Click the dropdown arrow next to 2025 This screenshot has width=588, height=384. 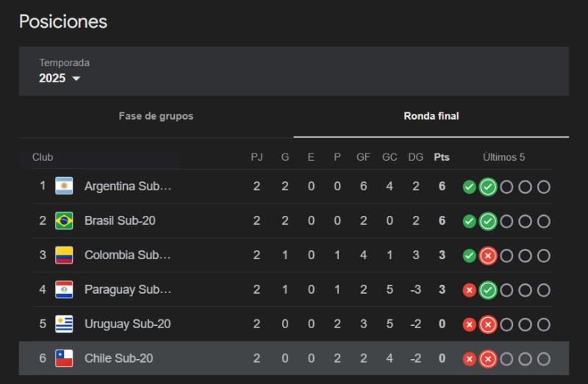[x=76, y=79]
